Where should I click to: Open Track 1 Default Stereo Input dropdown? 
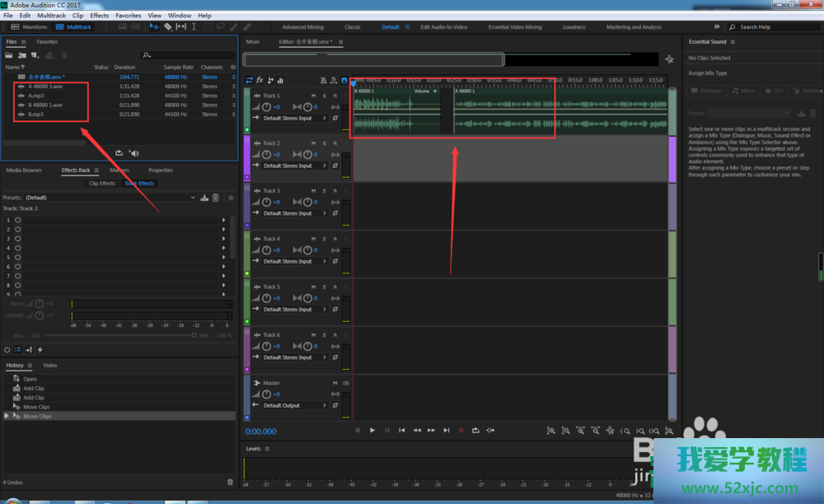[324, 118]
